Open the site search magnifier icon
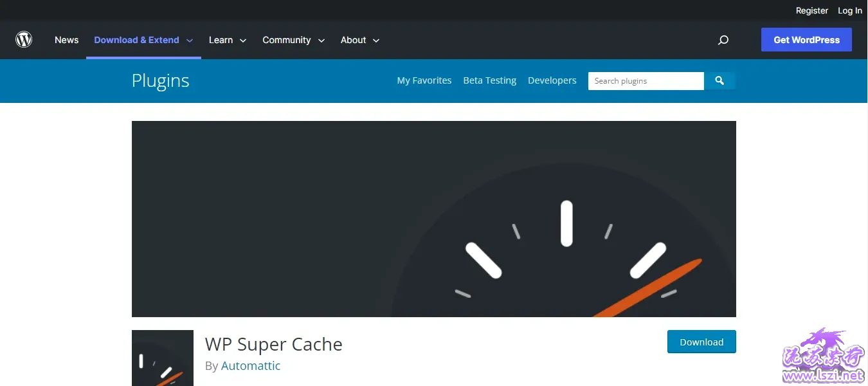This screenshot has width=868, height=386. (x=723, y=40)
